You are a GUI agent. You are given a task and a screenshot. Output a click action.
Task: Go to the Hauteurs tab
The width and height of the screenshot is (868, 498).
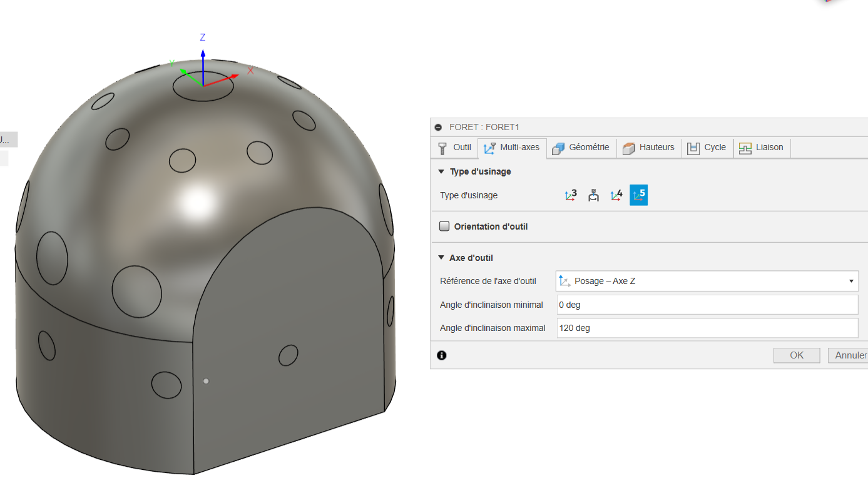[649, 148]
